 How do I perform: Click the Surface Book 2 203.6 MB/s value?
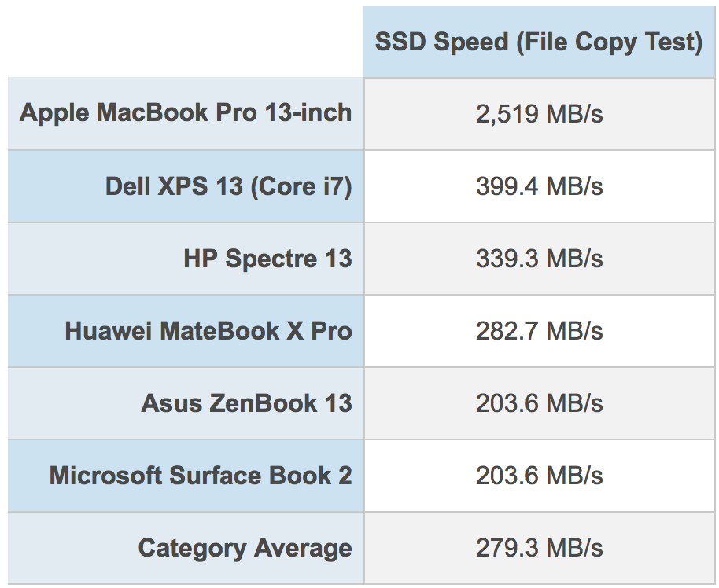[540, 476]
